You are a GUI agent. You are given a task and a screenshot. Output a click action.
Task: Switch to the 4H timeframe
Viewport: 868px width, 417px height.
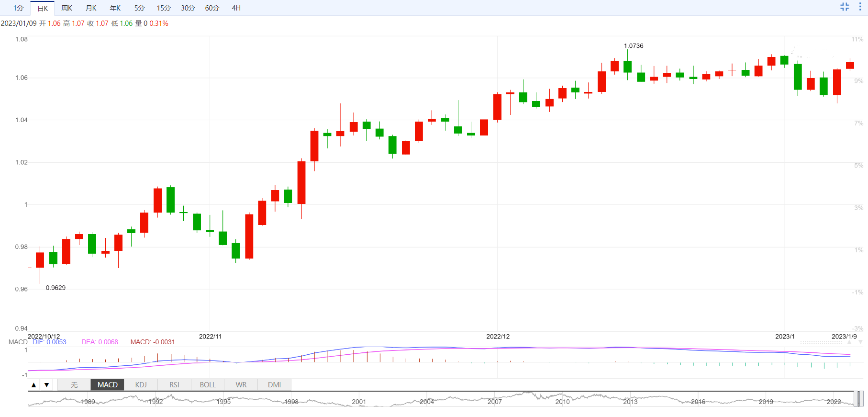tap(236, 8)
